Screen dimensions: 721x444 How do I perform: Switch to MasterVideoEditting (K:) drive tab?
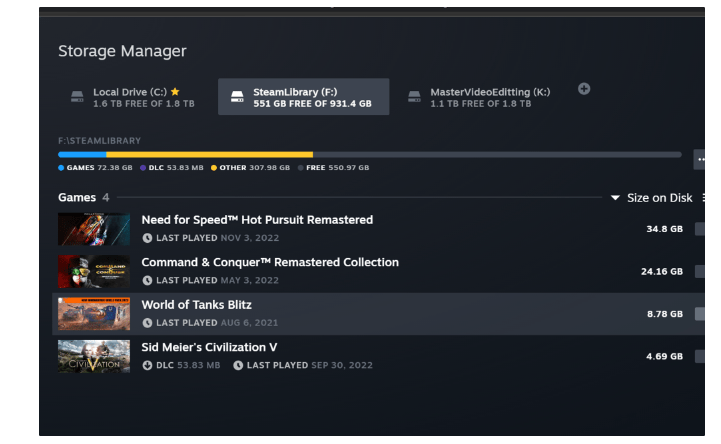(x=479, y=97)
